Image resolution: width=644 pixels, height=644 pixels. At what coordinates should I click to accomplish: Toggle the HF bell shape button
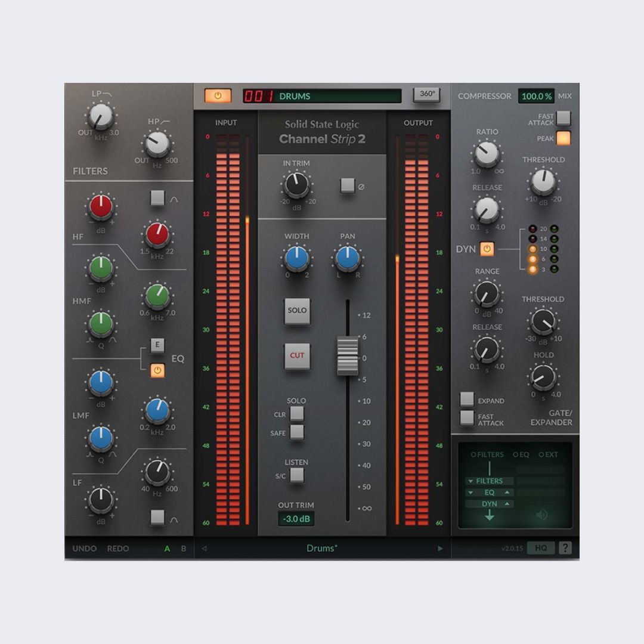tap(157, 197)
